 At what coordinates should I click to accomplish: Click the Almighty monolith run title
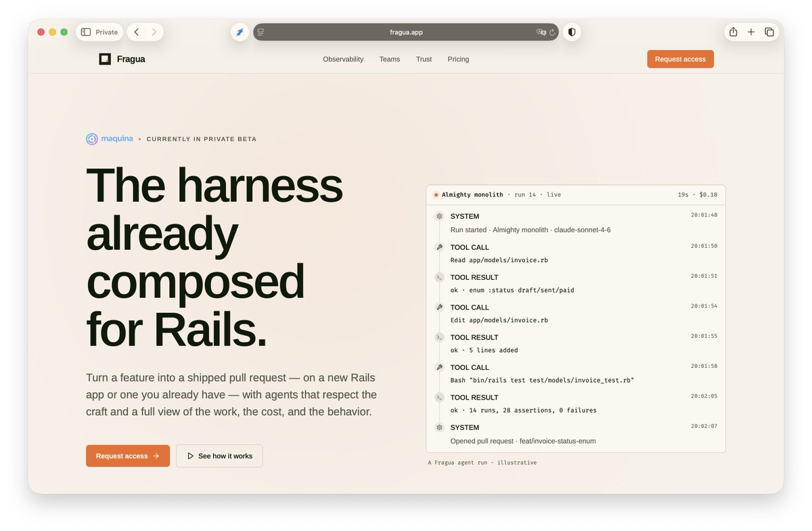pyautogui.click(x=472, y=195)
